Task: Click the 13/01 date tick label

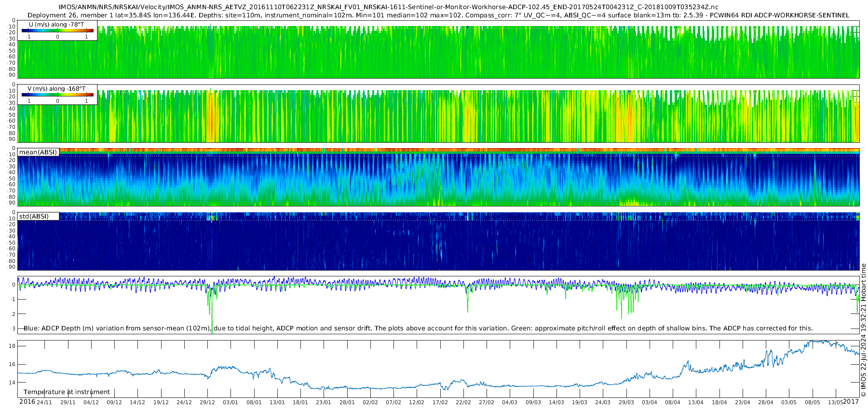Action: tap(277, 402)
